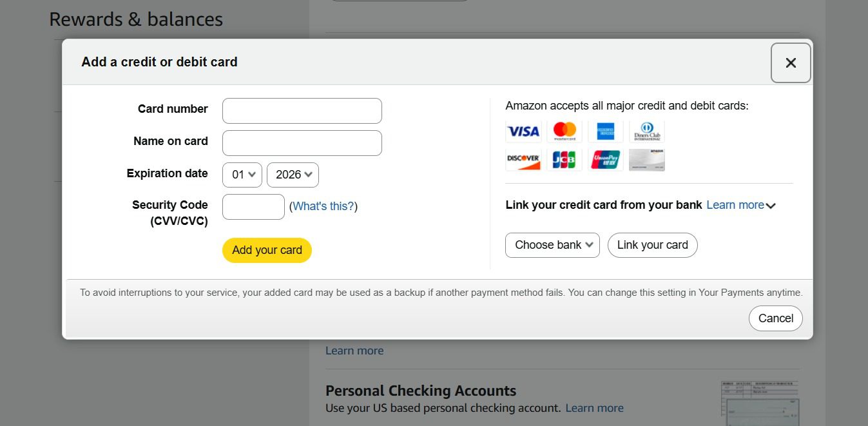Open the expiration month dropdown
This screenshot has height=426, width=868.
coord(242,174)
